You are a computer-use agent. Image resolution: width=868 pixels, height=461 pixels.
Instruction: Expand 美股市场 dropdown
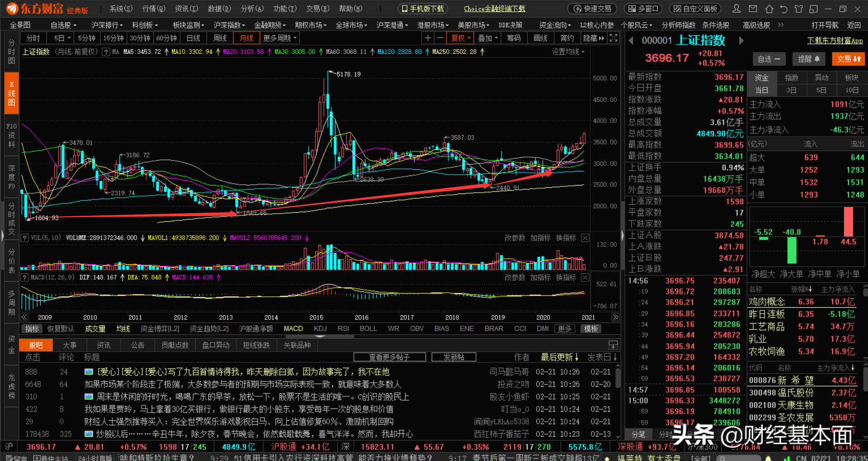pos(473,25)
